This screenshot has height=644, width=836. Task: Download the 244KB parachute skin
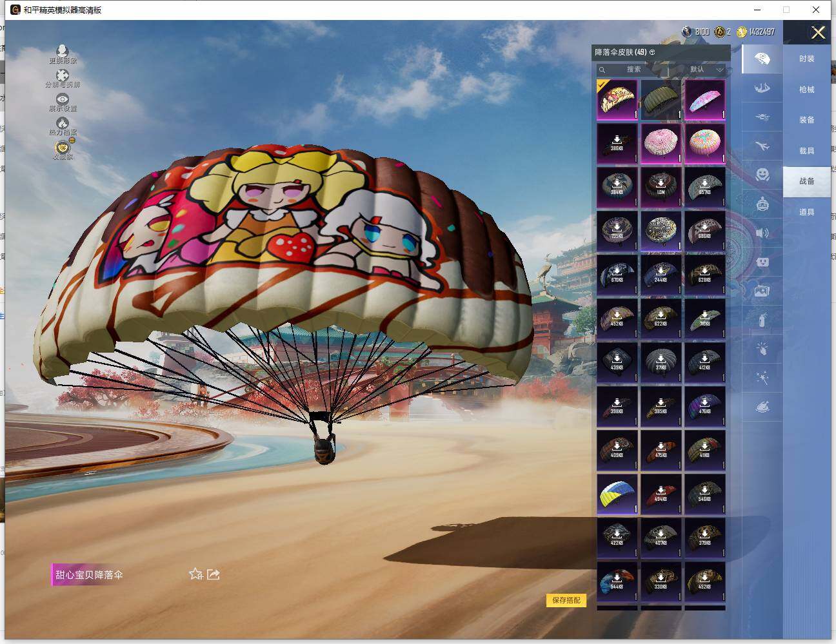(x=661, y=275)
